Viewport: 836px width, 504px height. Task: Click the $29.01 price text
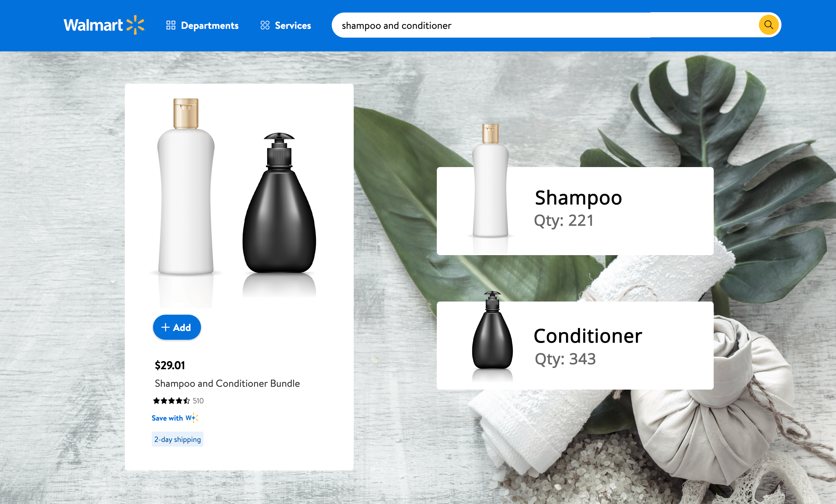click(170, 365)
